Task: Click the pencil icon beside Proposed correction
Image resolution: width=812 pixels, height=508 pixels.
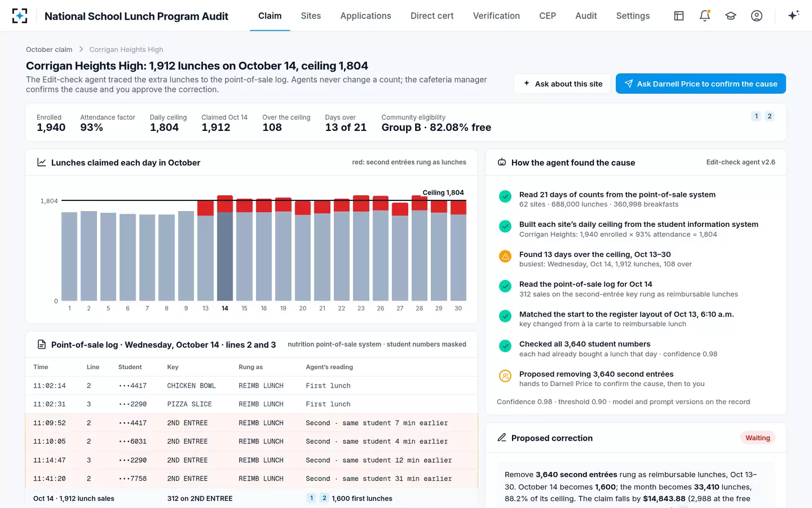Action: click(502, 438)
